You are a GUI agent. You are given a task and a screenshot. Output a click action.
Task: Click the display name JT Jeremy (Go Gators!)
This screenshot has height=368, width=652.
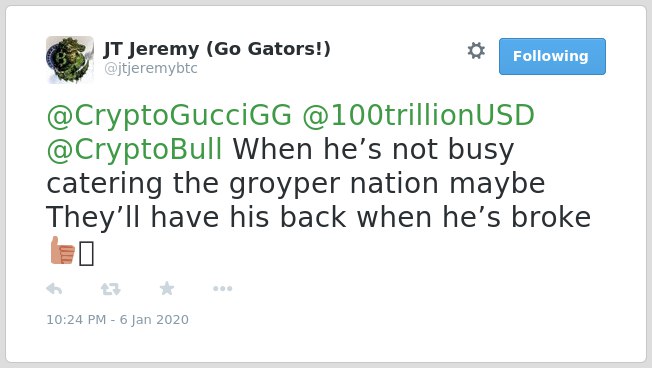click(217, 49)
